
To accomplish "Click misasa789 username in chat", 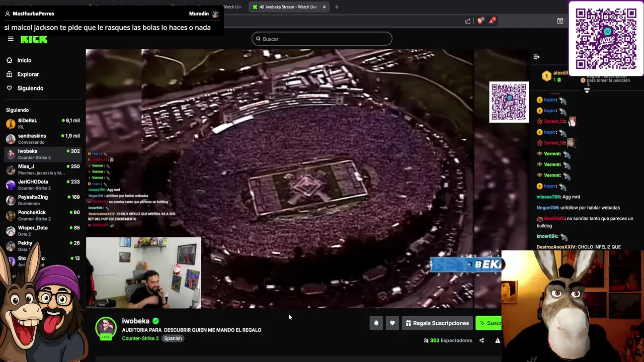I will pos(548,197).
